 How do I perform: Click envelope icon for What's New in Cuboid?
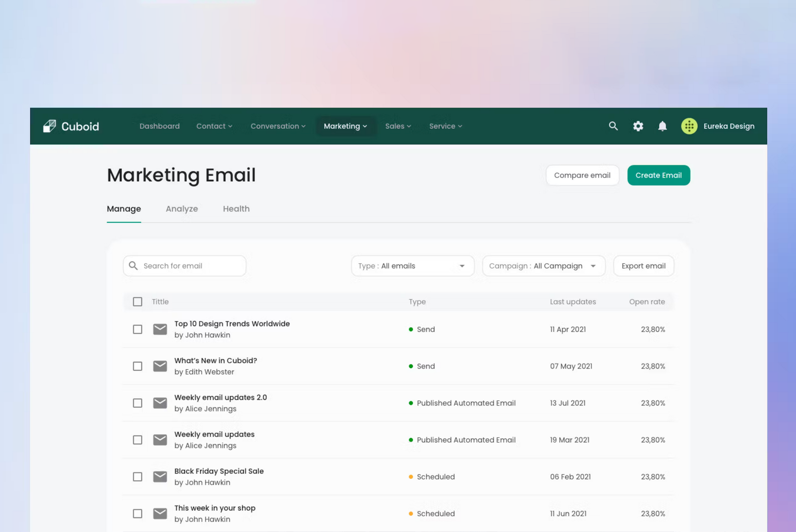160,366
